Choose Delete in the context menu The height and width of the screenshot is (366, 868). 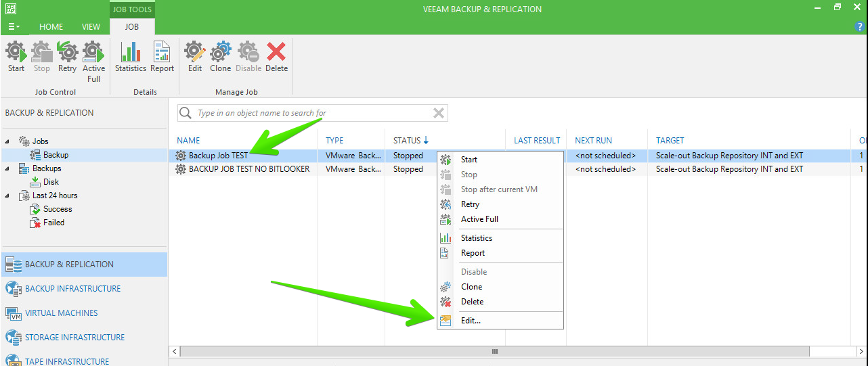500,302
